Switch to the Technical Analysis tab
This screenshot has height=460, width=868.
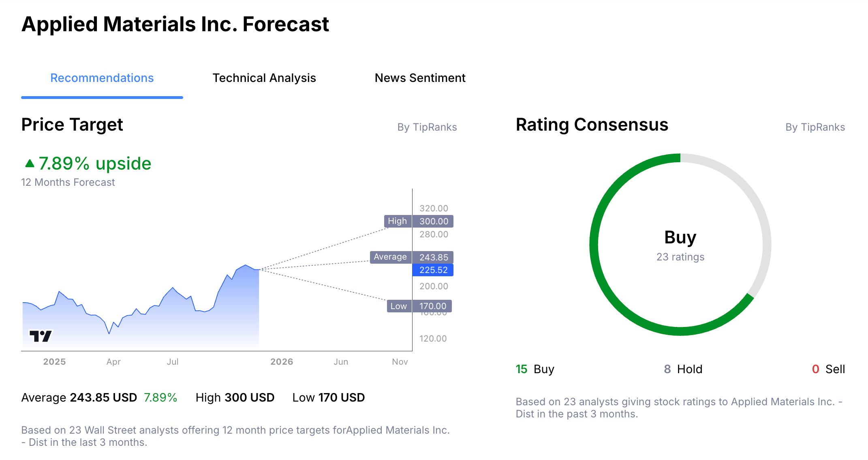coord(264,77)
